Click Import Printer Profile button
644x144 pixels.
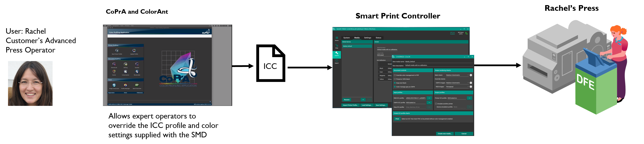350,105
